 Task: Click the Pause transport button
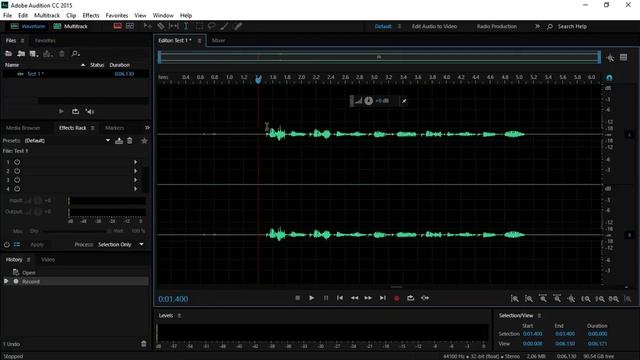click(x=326, y=298)
